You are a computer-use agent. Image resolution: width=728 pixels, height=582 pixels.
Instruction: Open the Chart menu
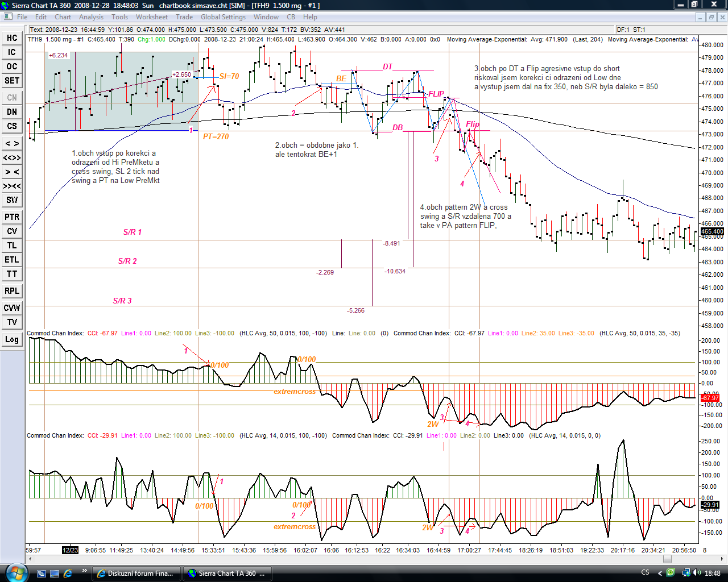pos(63,17)
